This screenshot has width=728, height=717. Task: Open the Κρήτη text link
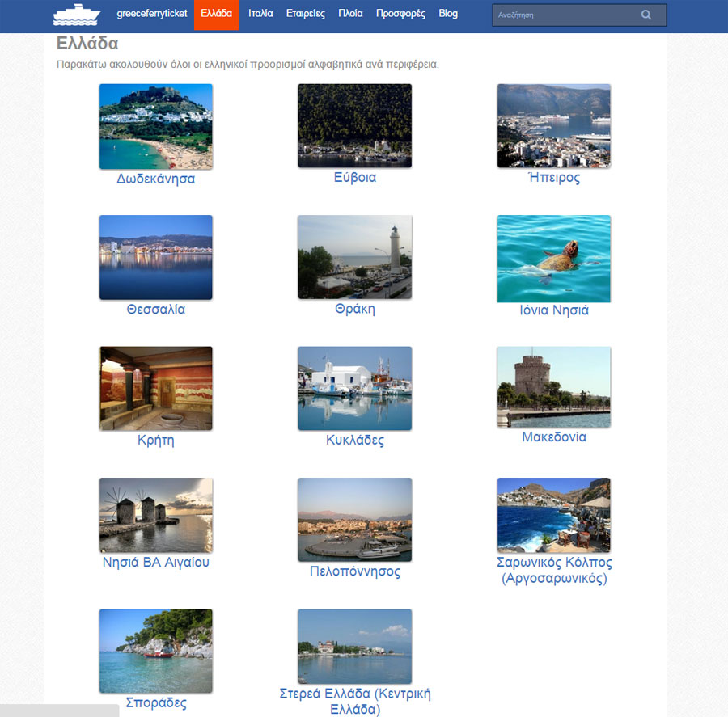pos(156,441)
